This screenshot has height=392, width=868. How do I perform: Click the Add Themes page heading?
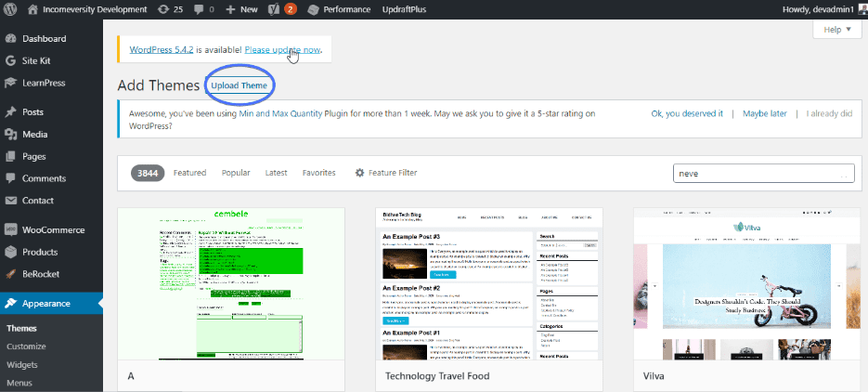click(x=159, y=85)
